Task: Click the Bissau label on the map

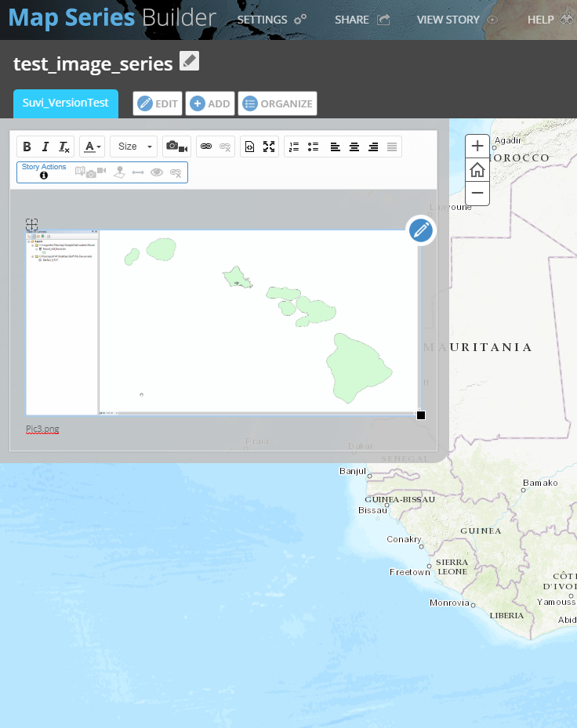Action: (x=372, y=510)
